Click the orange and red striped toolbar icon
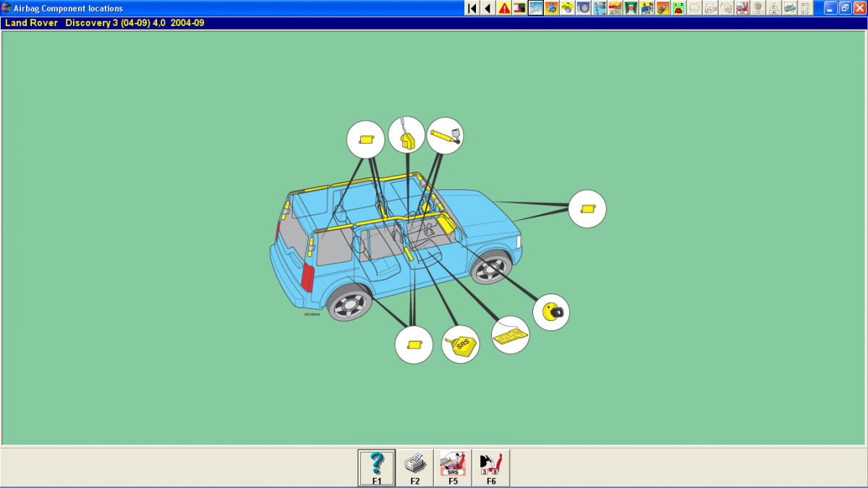 click(616, 8)
